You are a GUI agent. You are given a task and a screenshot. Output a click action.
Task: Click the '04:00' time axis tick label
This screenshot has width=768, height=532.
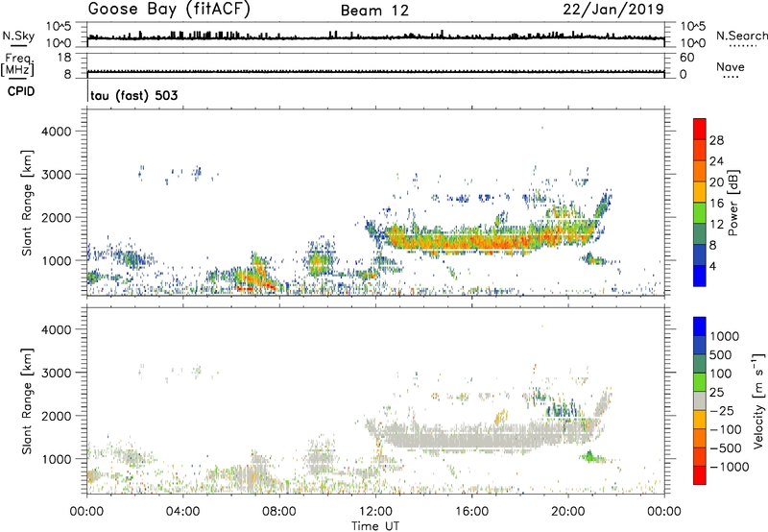(183, 512)
